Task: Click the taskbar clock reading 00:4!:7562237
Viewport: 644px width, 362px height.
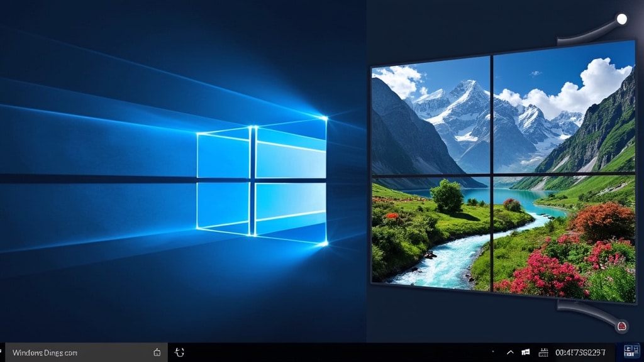Action: (580, 353)
